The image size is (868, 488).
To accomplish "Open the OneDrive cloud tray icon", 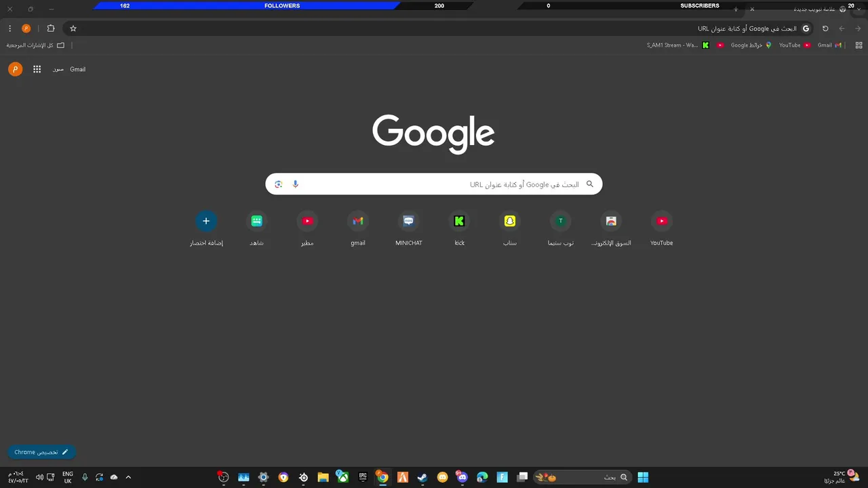I will (x=114, y=477).
